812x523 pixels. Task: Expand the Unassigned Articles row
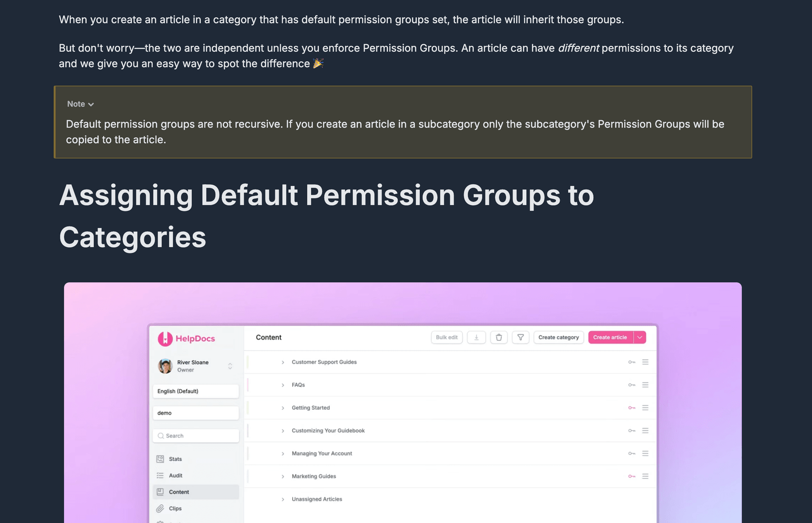click(283, 499)
